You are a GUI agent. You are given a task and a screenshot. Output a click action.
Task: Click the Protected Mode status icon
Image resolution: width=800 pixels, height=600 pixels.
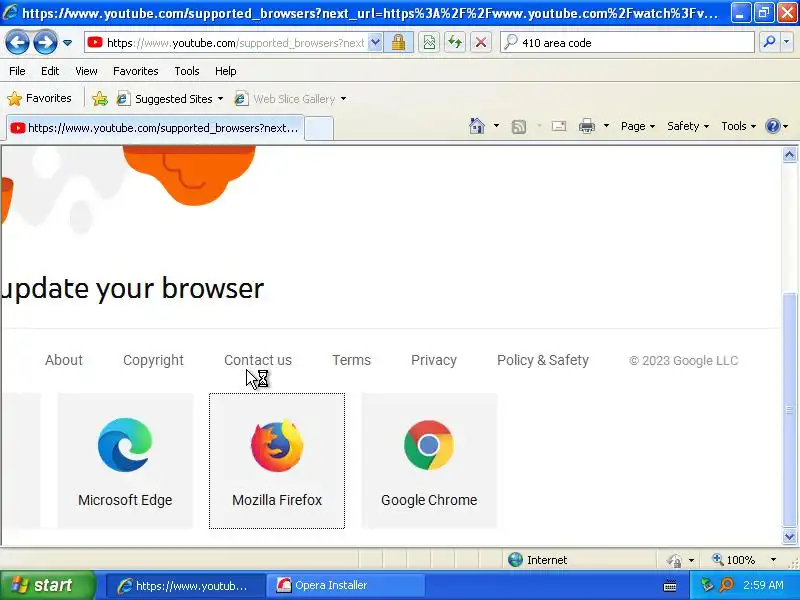674,560
